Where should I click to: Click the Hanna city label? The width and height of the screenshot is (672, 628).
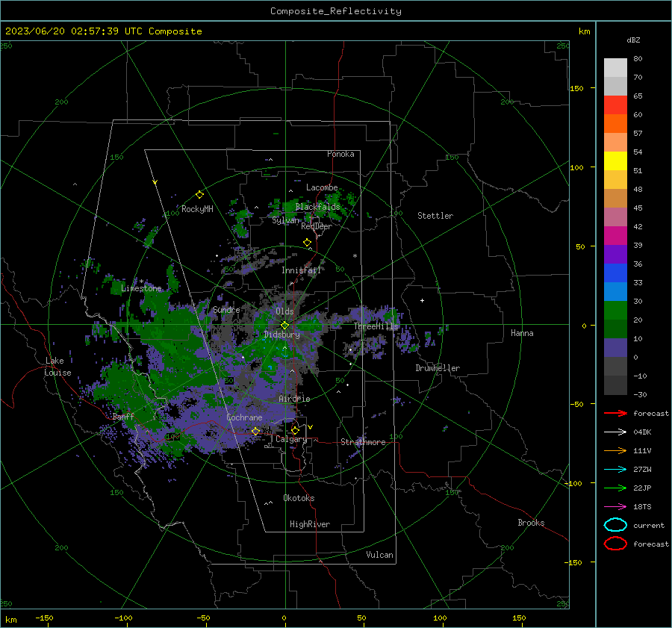[x=522, y=333]
